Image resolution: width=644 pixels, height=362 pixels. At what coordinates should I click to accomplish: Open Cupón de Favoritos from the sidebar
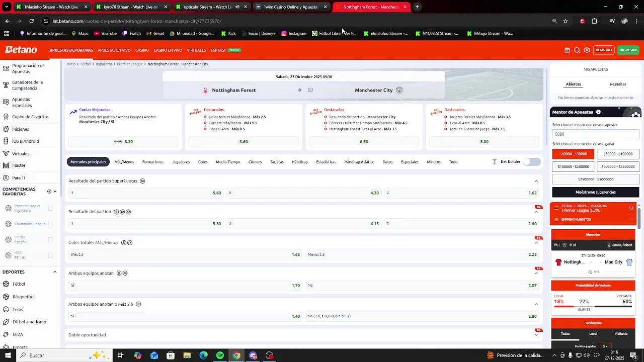[30, 117]
